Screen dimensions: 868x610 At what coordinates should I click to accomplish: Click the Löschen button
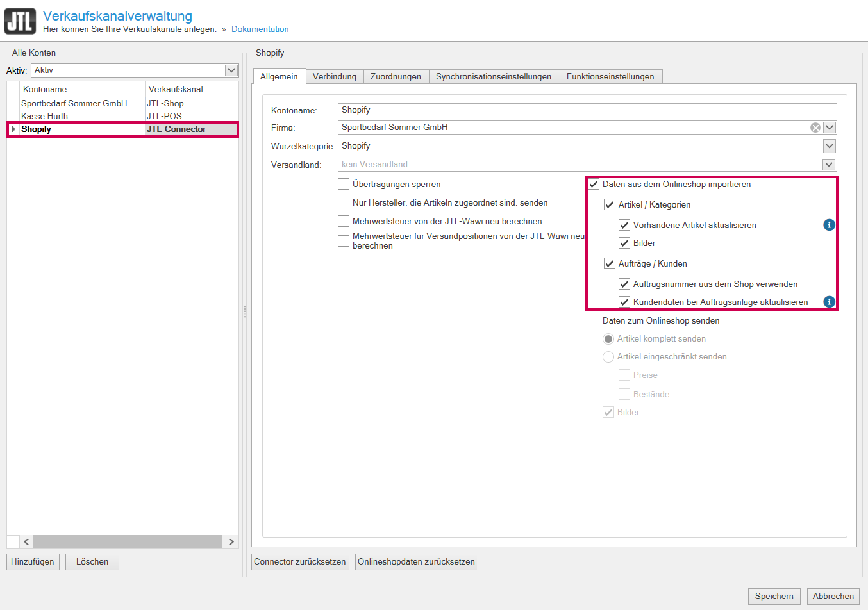92,562
